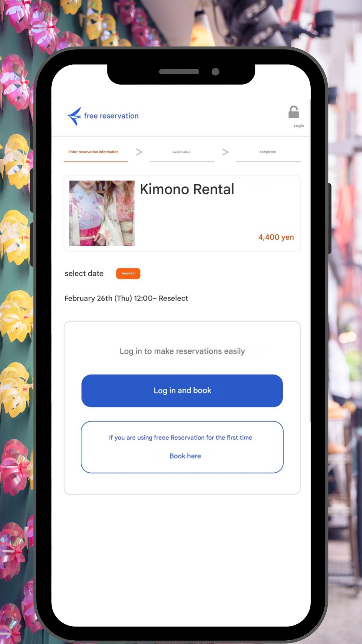Click the Kimono Rental title
This screenshot has height=644, width=362.
pos(187,189)
